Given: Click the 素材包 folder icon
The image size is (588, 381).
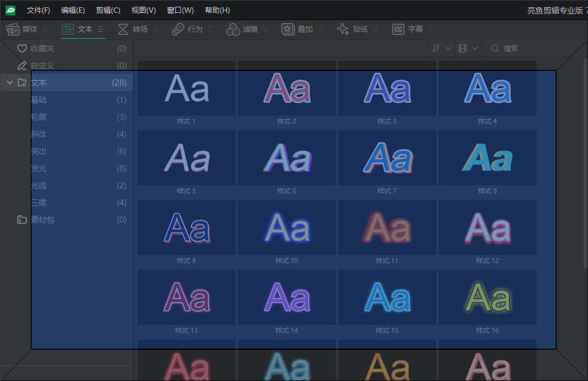Looking at the screenshot, I should tap(22, 220).
